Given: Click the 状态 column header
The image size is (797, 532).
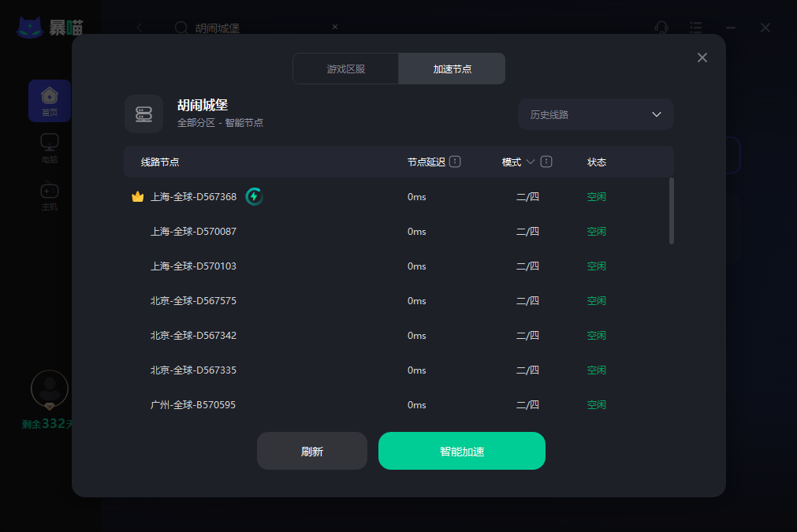Looking at the screenshot, I should [x=596, y=162].
